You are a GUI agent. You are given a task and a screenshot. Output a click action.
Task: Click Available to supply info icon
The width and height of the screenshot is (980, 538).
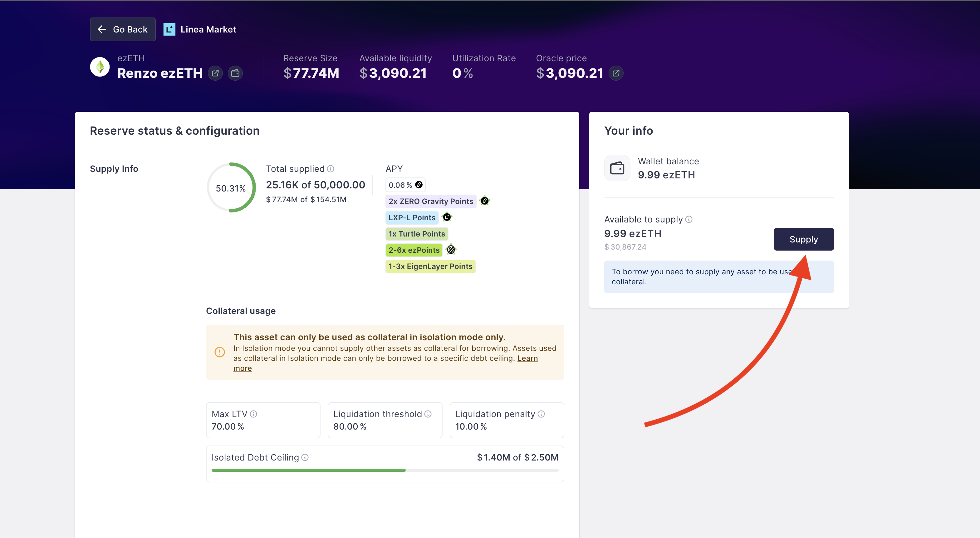[688, 219]
